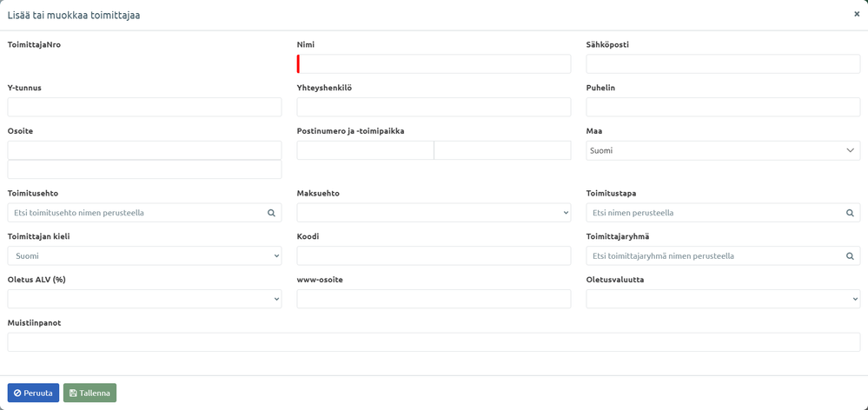Click the search icon in Toimitusehto field
The width and height of the screenshot is (868, 410).
(x=271, y=213)
